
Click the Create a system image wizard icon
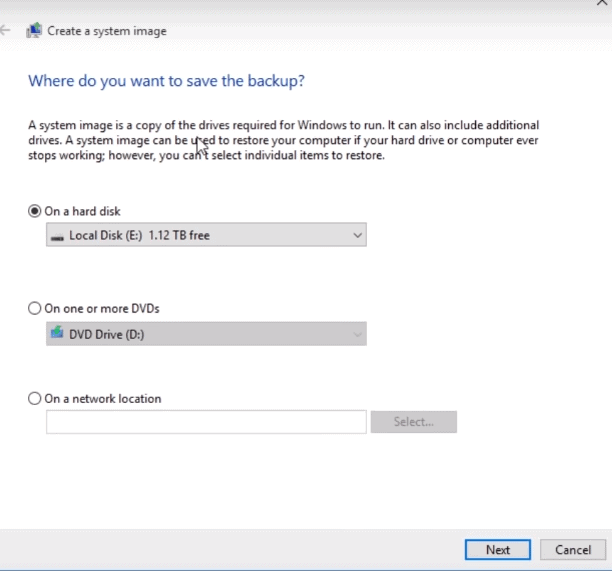[34, 30]
